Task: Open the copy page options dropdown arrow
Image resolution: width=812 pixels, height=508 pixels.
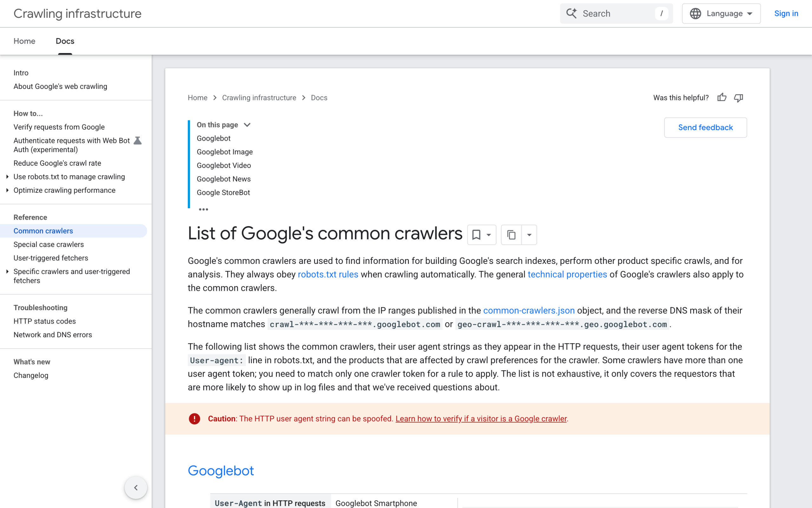Action: (x=529, y=235)
